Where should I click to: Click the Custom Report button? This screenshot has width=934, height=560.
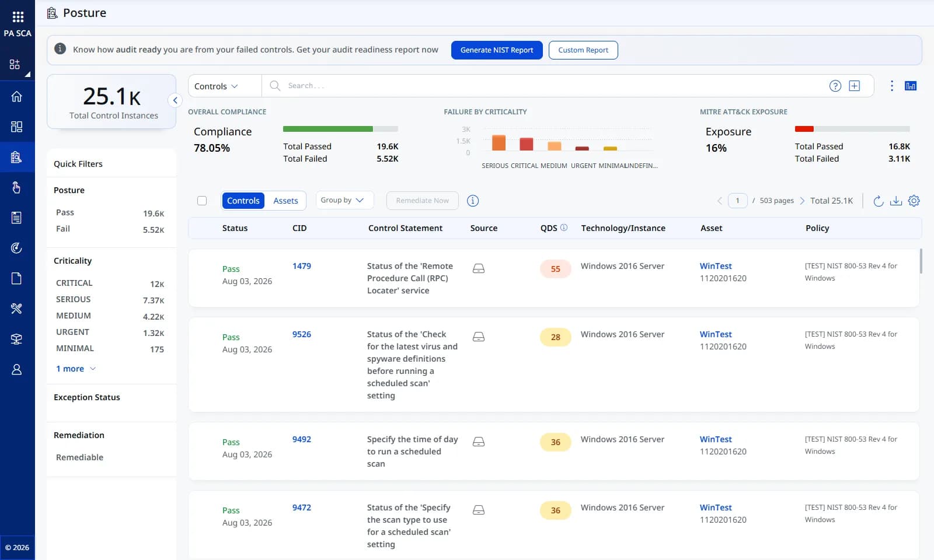583,50
